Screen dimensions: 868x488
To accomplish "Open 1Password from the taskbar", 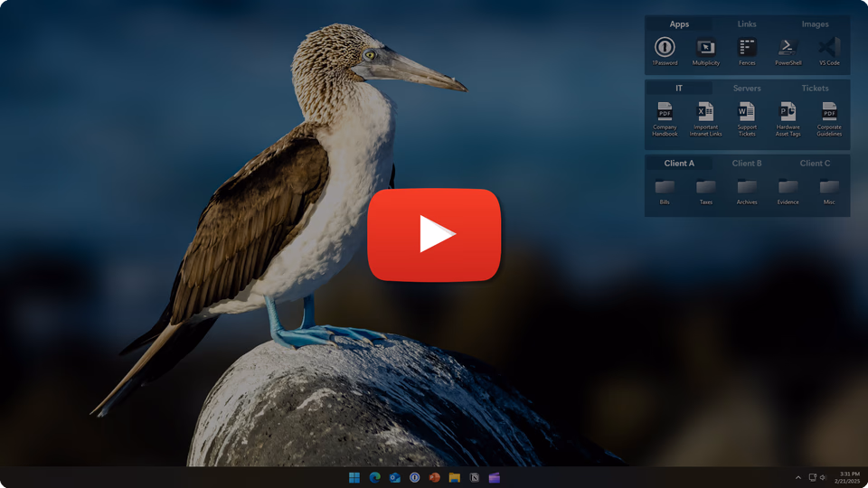I will 415,477.
